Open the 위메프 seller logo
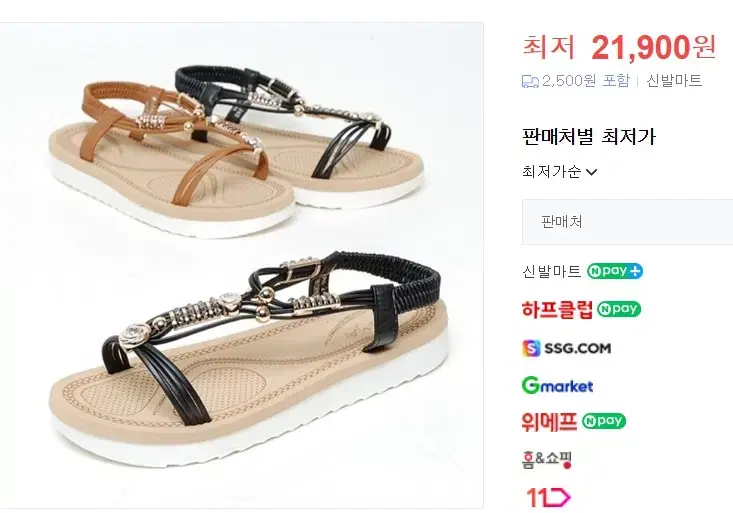This screenshot has height=513, width=733. tap(549, 421)
